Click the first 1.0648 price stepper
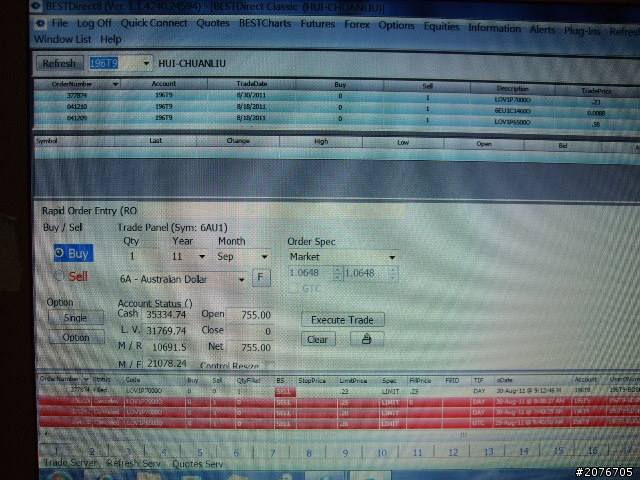Screen dimensions: 640x480 click(337, 273)
